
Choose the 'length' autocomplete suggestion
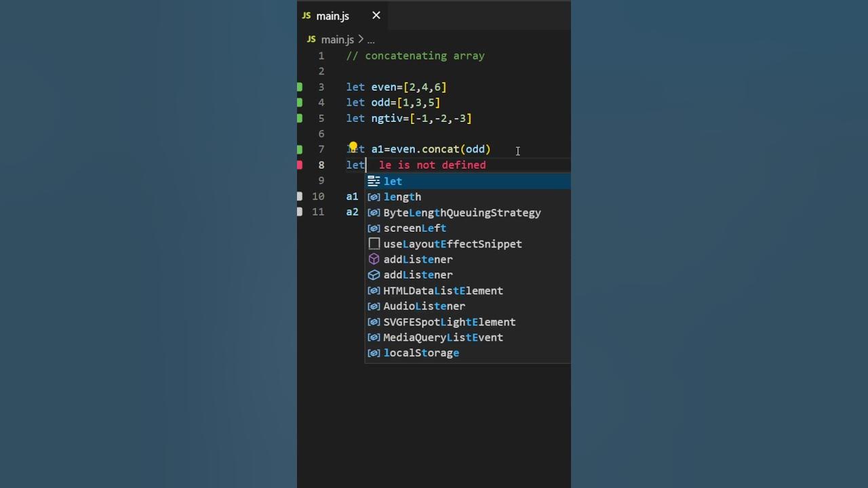tap(468, 197)
